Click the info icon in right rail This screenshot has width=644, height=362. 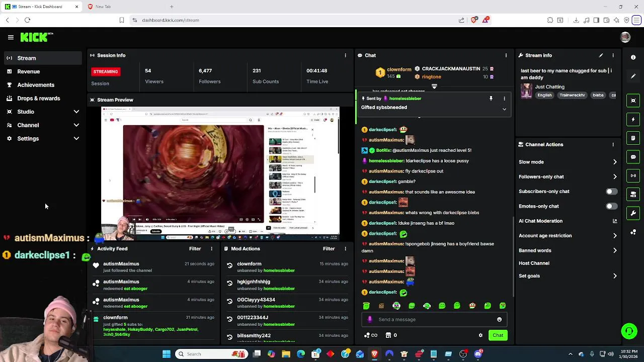click(x=633, y=57)
